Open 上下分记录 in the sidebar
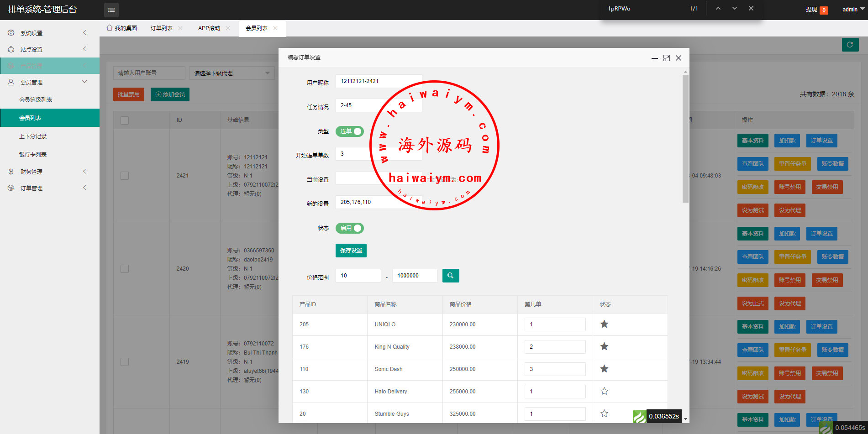 (x=33, y=136)
